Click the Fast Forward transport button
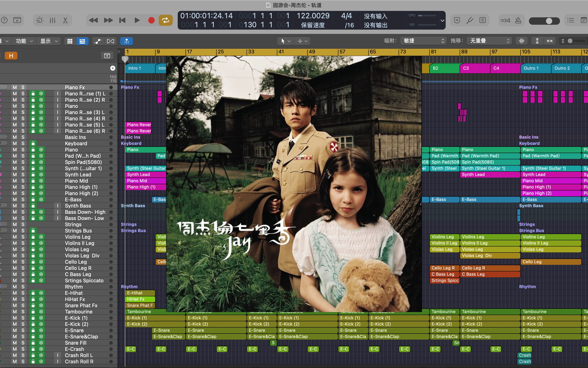This screenshot has height=368, width=588. point(108,20)
